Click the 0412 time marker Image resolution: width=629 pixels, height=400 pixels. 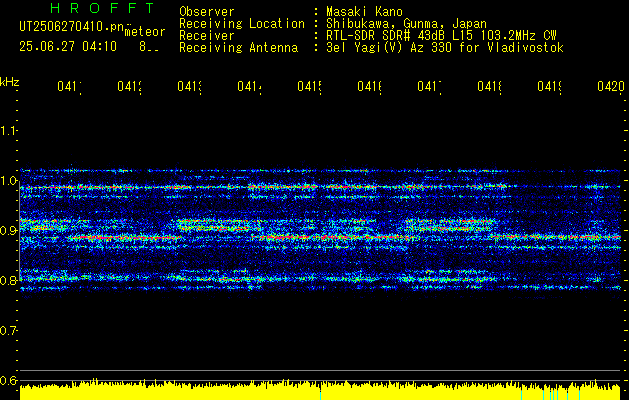point(130,87)
